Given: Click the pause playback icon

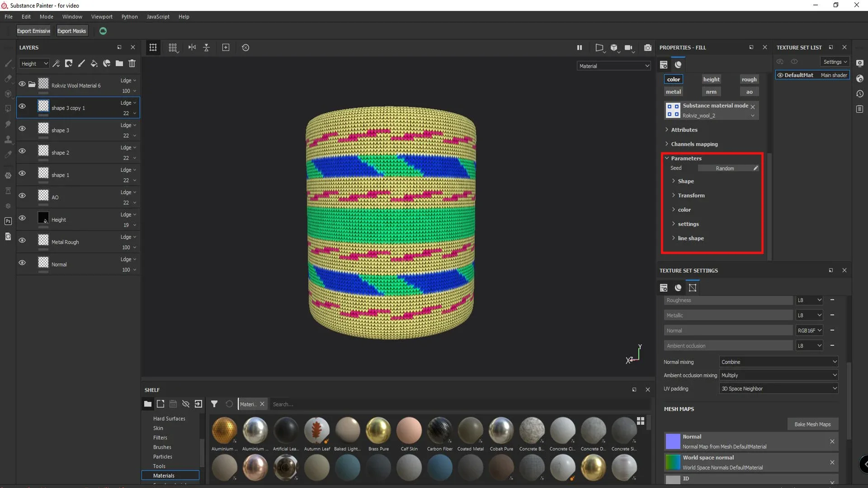Looking at the screenshot, I should click(x=579, y=47).
